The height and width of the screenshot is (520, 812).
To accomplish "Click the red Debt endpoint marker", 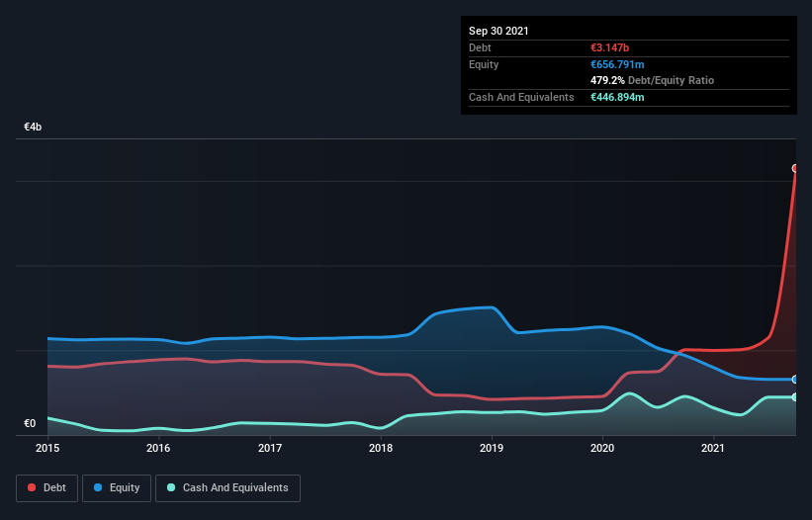I will pos(795,168).
